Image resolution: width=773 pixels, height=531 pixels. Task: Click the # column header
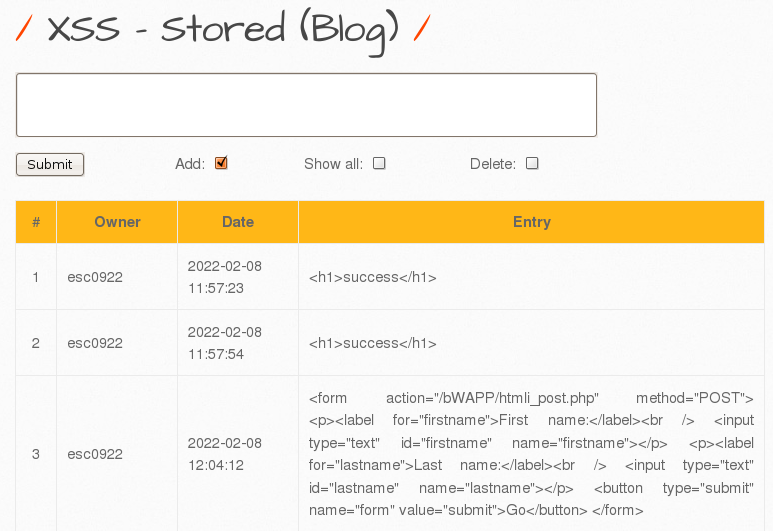tap(36, 222)
